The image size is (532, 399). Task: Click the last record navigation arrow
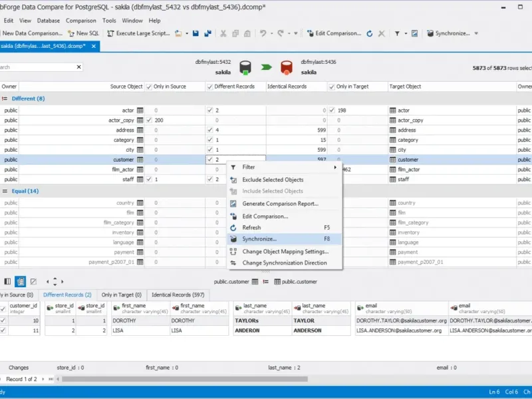(51, 379)
